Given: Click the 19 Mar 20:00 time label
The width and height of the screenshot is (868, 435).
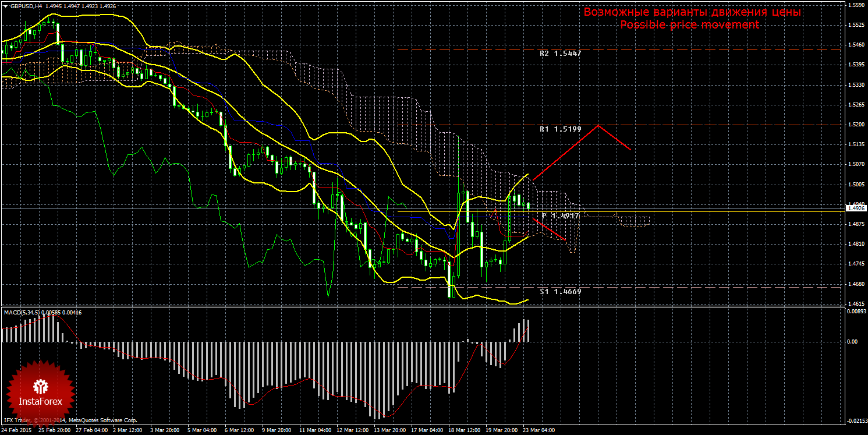Looking at the screenshot, I should (503, 430).
